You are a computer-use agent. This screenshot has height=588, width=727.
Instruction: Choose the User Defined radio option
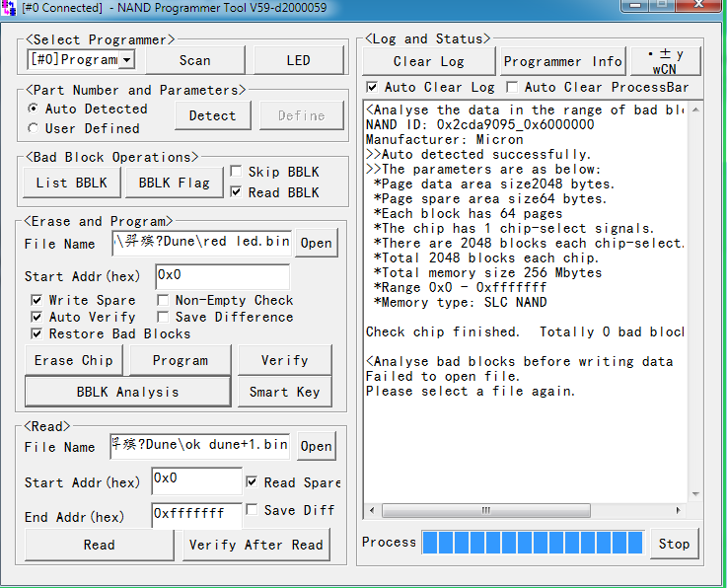pos(35,128)
